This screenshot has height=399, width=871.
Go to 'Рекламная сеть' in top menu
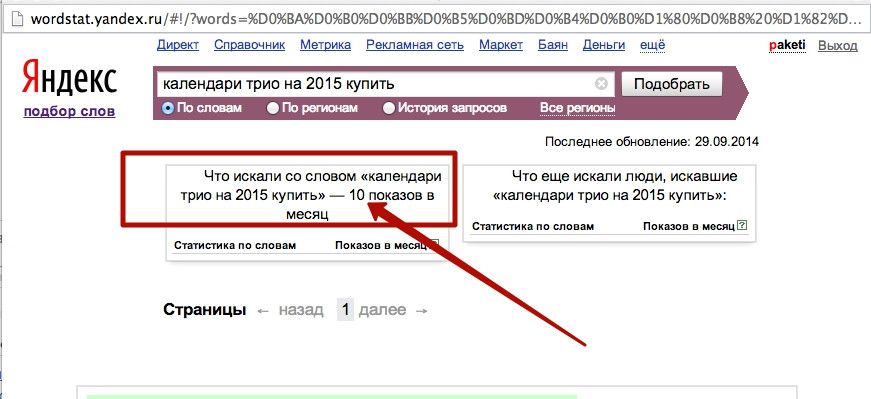415,46
